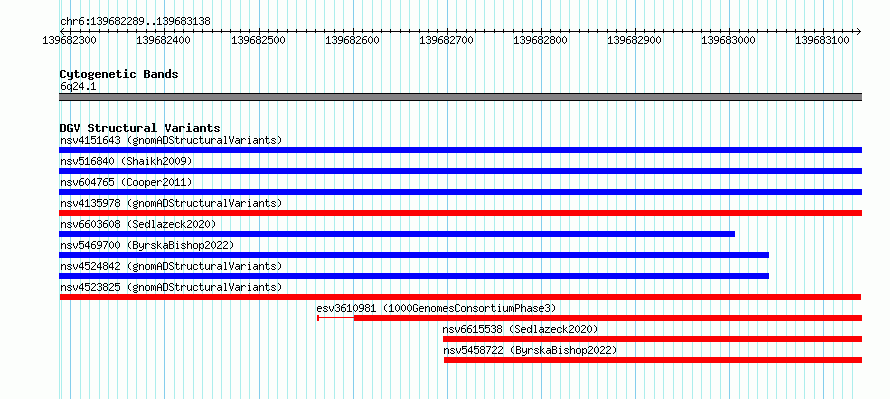Open esv3610981 (1000GenomesConsortiumPhase3) label
This screenshot has width=890, height=399.
(436, 308)
